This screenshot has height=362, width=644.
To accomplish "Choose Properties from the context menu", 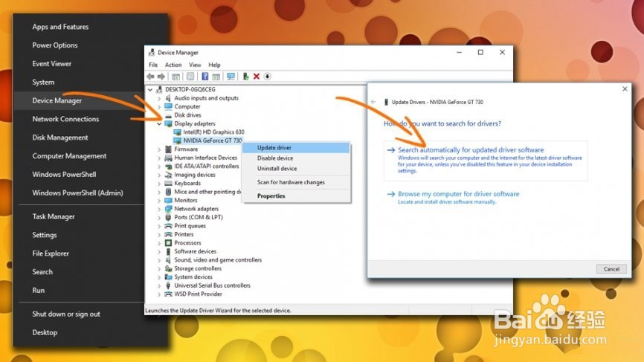I will (296, 196).
